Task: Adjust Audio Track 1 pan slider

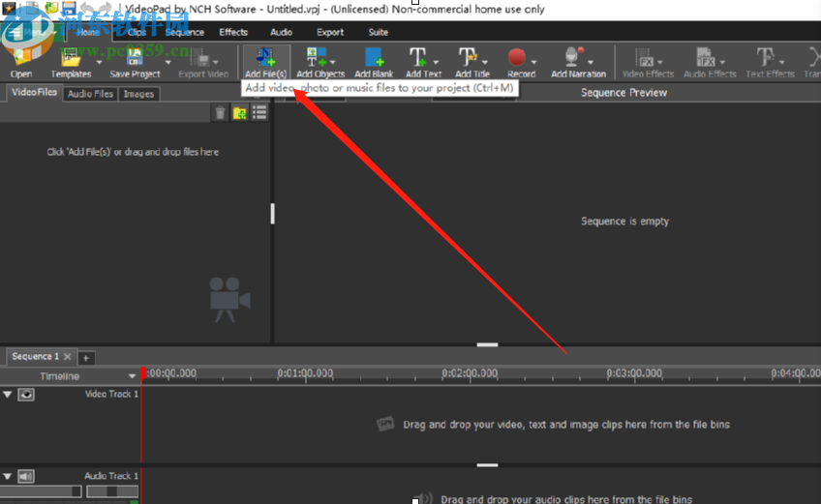Action: point(112,490)
